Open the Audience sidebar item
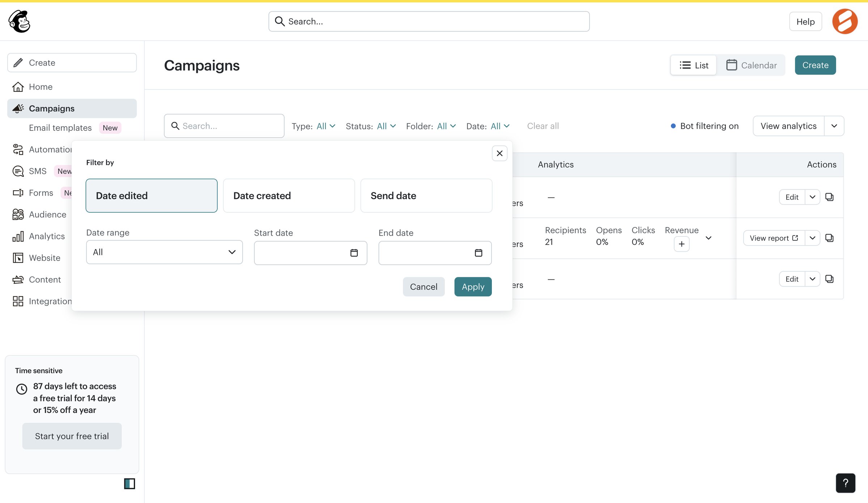 pyautogui.click(x=47, y=214)
